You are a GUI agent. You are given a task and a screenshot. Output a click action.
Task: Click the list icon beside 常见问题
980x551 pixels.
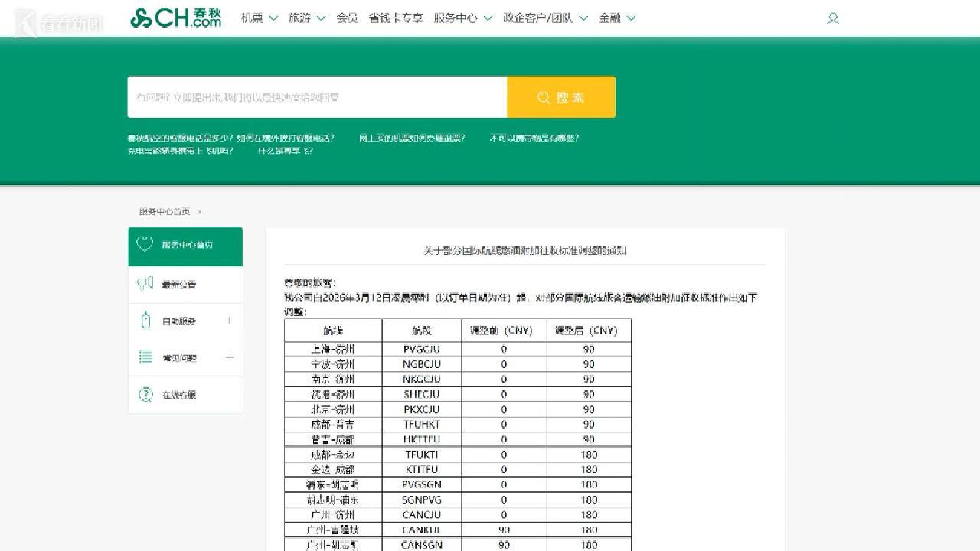(x=145, y=357)
